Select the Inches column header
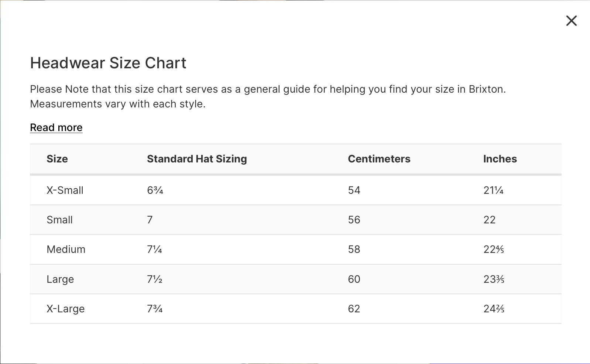This screenshot has width=590, height=364. 500,159
